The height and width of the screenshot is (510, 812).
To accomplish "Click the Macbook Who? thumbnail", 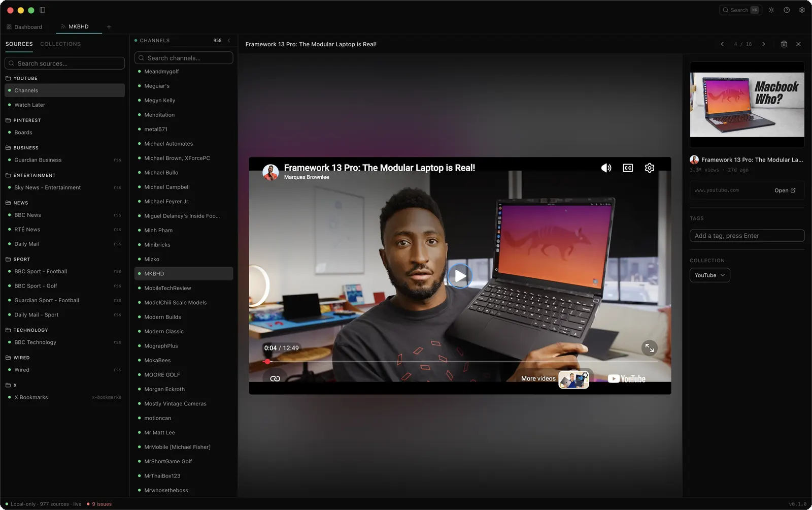I will 747,105.
